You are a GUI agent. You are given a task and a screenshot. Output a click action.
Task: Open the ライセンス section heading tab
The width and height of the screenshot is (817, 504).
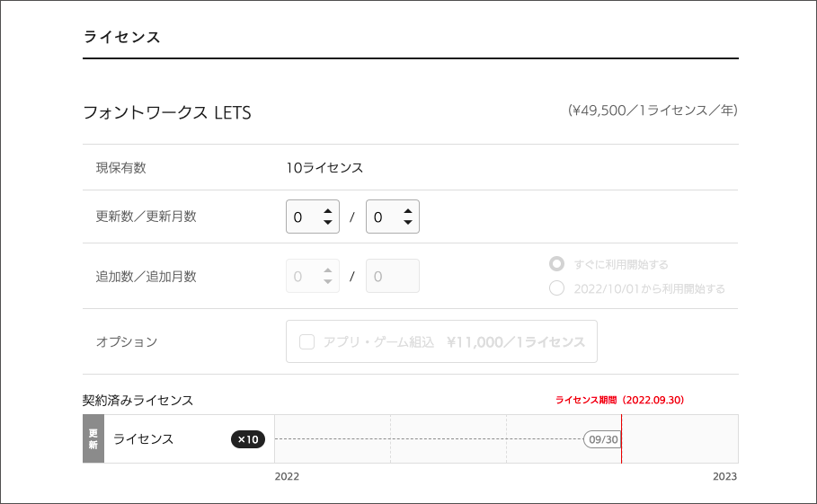pyautogui.click(x=121, y=37)
